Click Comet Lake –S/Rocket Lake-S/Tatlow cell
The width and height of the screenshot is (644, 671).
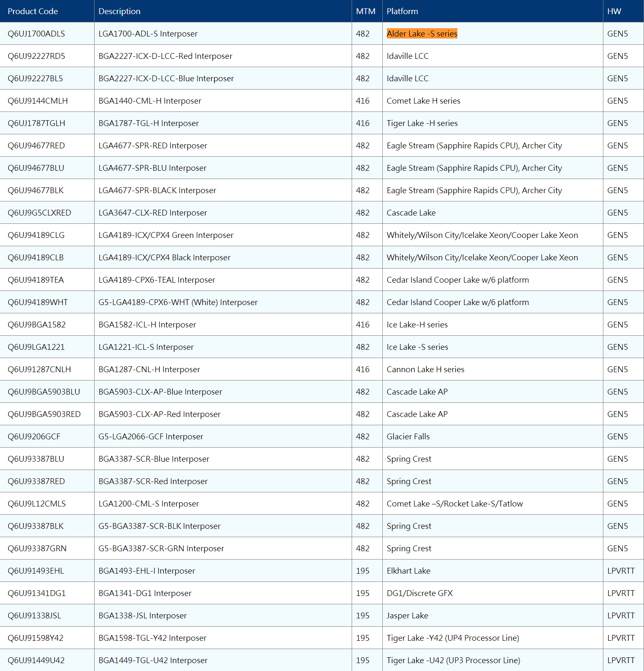[x=454, y=504]
